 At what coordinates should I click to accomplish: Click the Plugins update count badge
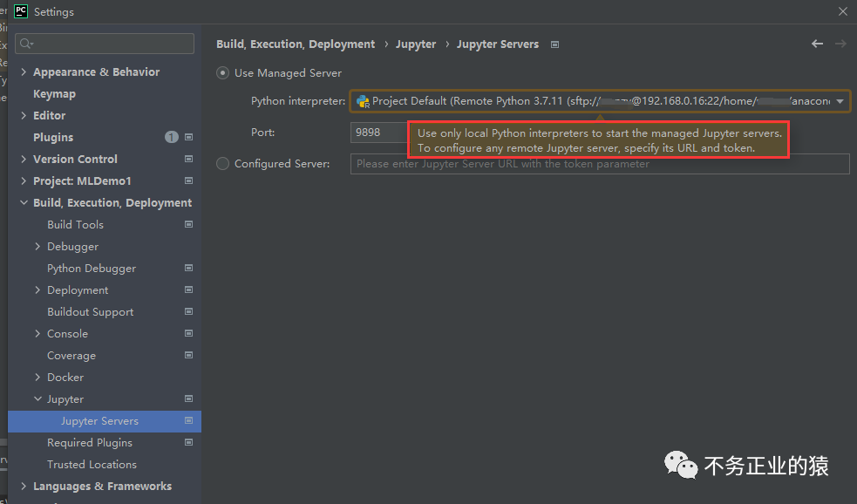(x=172, y=137)
